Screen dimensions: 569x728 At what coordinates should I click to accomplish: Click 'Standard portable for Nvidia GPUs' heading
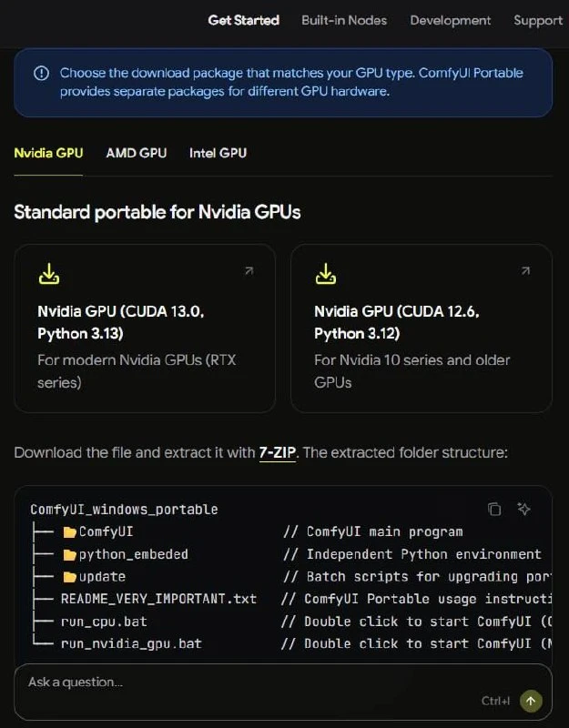(x=157, y=212)
